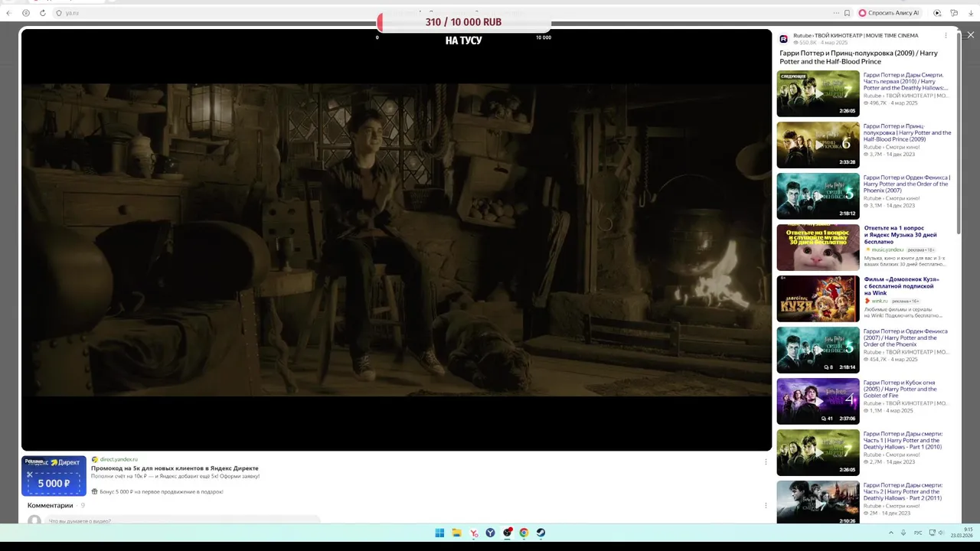Open browser downloads arrow icon
This screenshot has height=551, width=980.
[x=970, y=13]
